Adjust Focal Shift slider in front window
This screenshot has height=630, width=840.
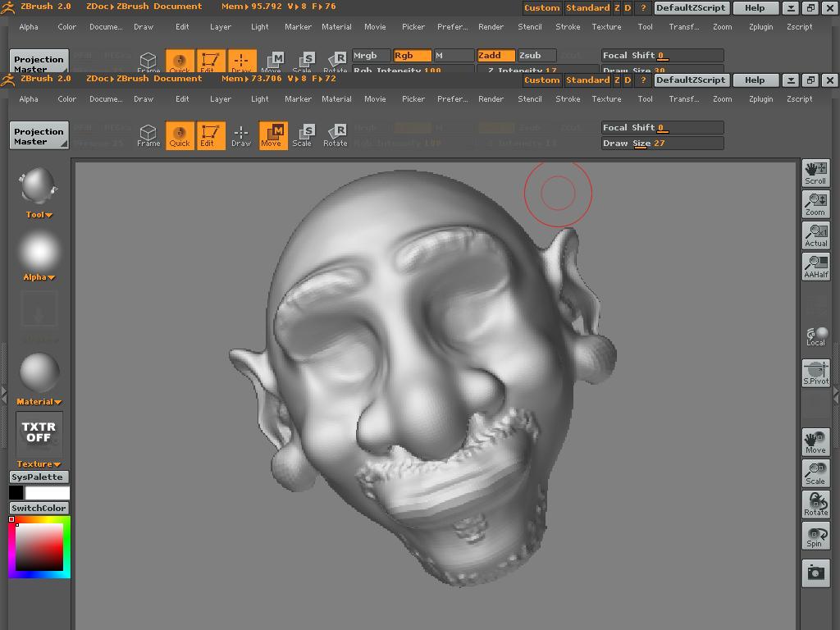(662, 127)
